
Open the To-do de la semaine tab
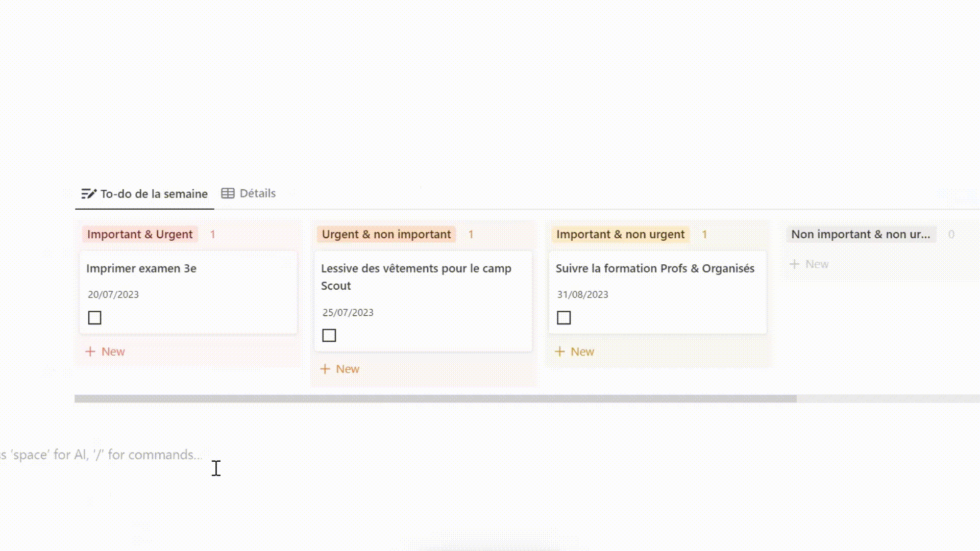144,194
